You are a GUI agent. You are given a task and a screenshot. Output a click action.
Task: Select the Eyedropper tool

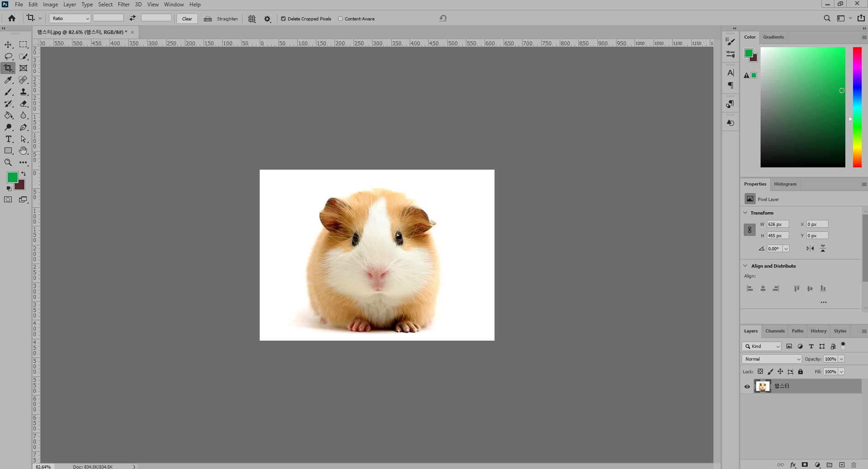point(8,80)
